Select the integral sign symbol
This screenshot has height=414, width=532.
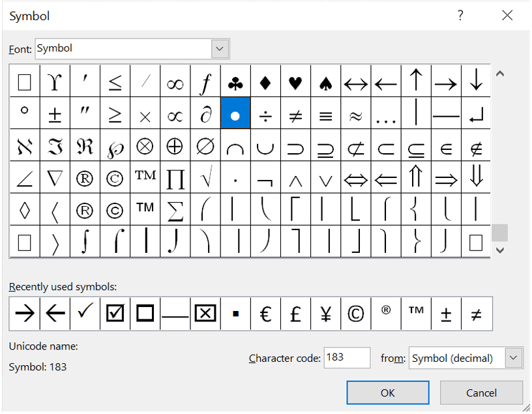tap(85, 242)
